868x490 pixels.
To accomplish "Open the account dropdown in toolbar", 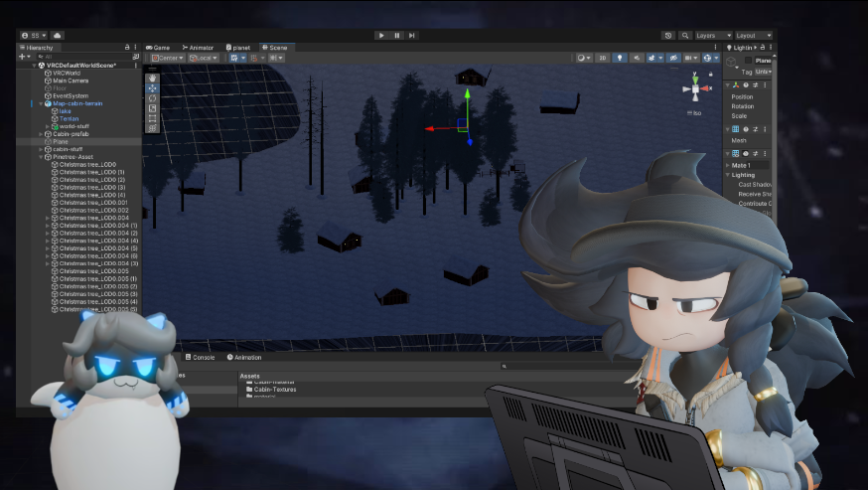I will pyautogui.click(x=35, y=36).
